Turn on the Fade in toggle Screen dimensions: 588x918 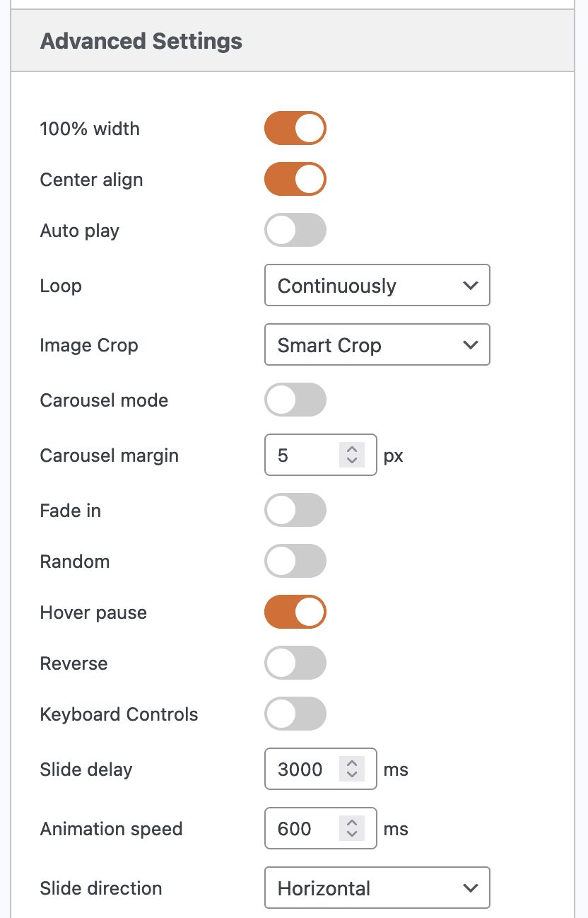click(295, 511)
